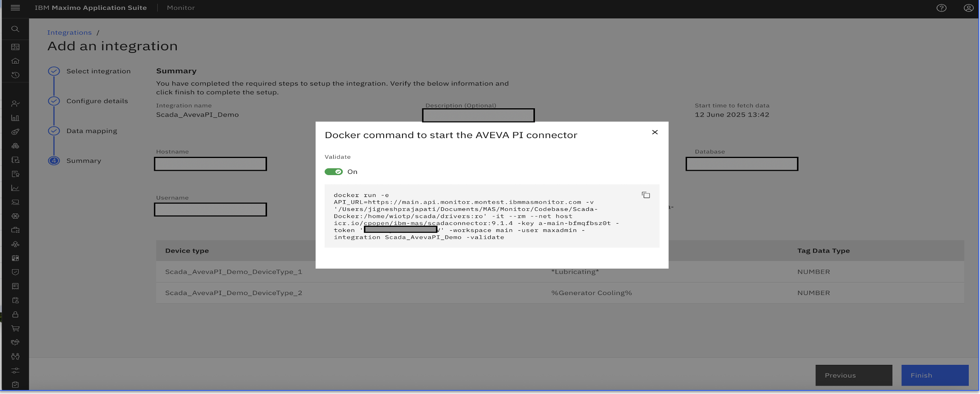Open the bar chart icon in sidebar
The image size is (980, 394).
[x=15, y=118]
